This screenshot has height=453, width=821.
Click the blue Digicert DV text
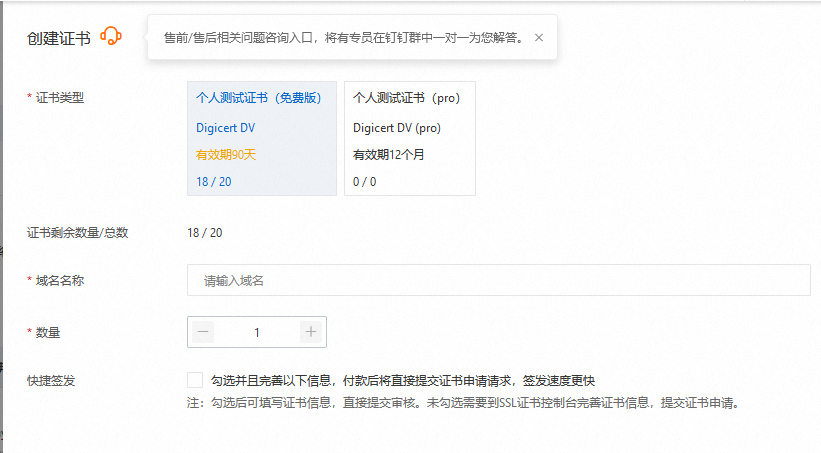click(x=225, y=128)
